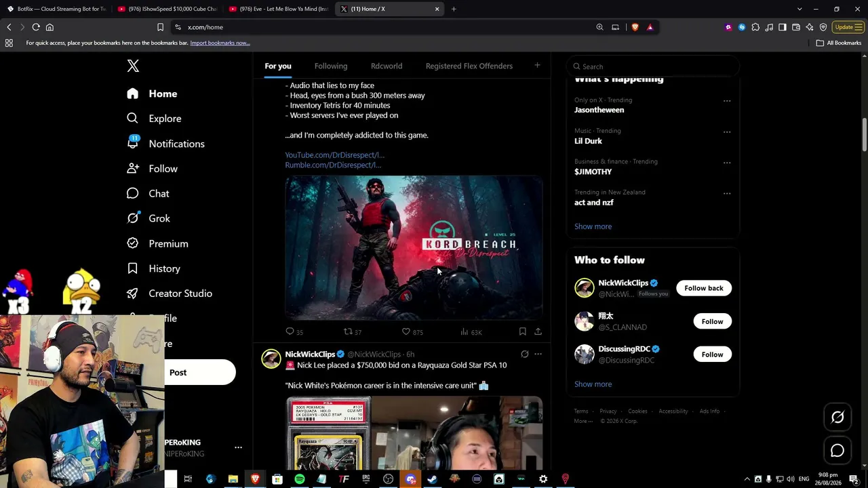The image size is (868, 488).
Task: Open Leo AI sparkle icon in toolbar
Action: pos(810,27)
